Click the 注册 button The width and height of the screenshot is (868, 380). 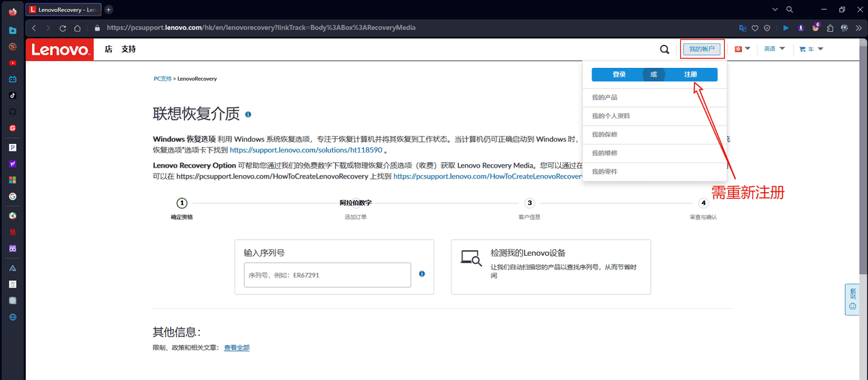coord(690,75)
